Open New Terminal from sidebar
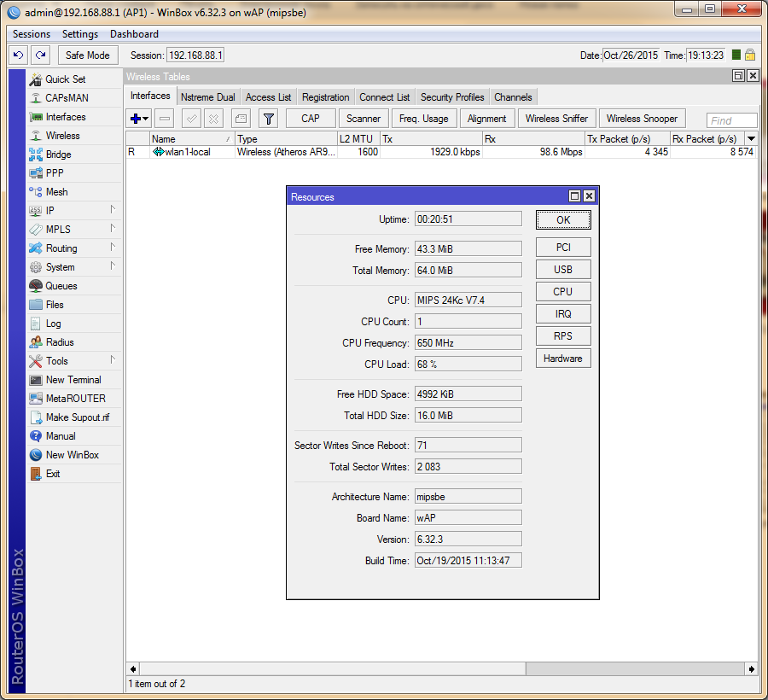This screenshot has width=768, height=700. pos(73,380)
